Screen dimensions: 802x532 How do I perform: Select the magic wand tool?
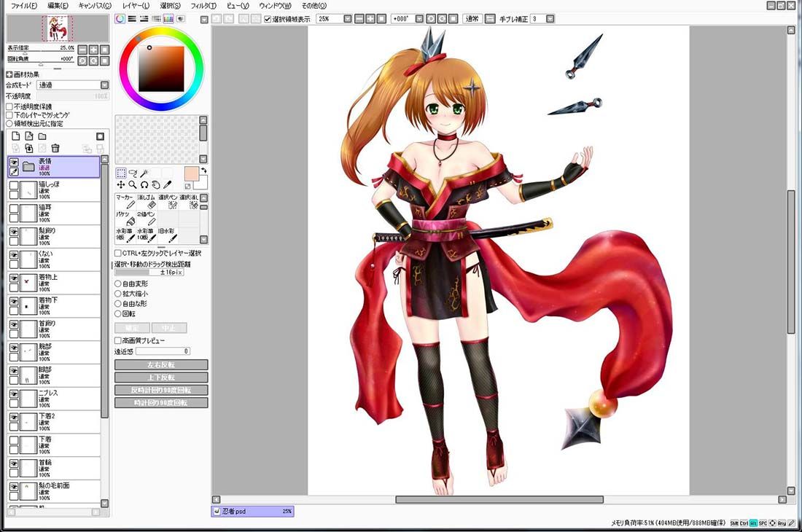click(x=144, y=173)
